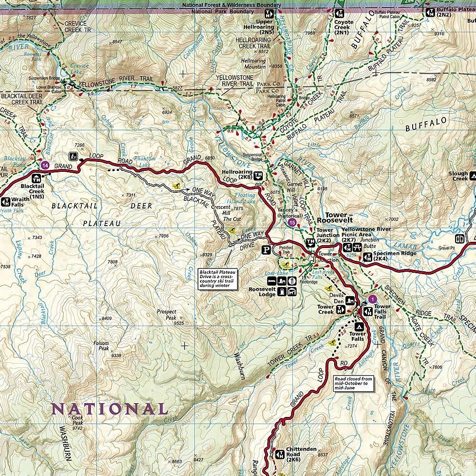Click the Roosevelt Lodge food service icon
476x476 pixels.
(292, 281)
